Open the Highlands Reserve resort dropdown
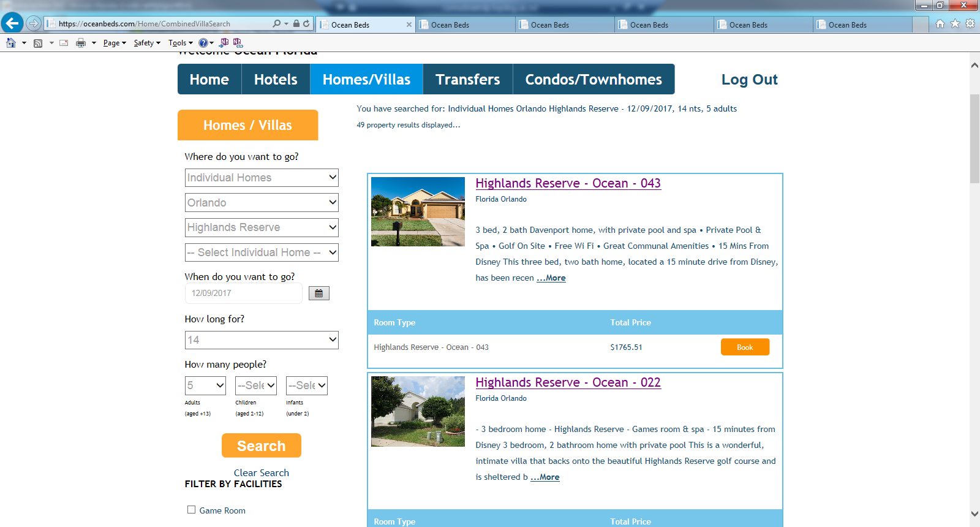This screenshot has width=980, height=527. (262, 227)
